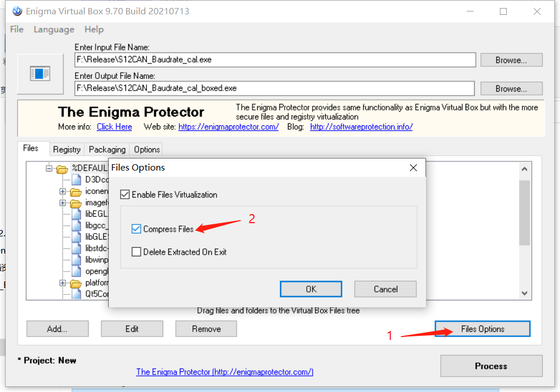Switch to the Files tab

point(31,148)
